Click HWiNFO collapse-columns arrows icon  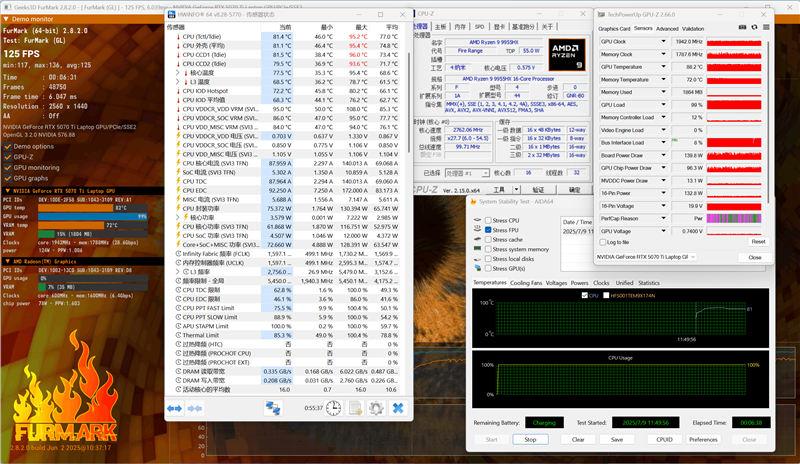194,408
